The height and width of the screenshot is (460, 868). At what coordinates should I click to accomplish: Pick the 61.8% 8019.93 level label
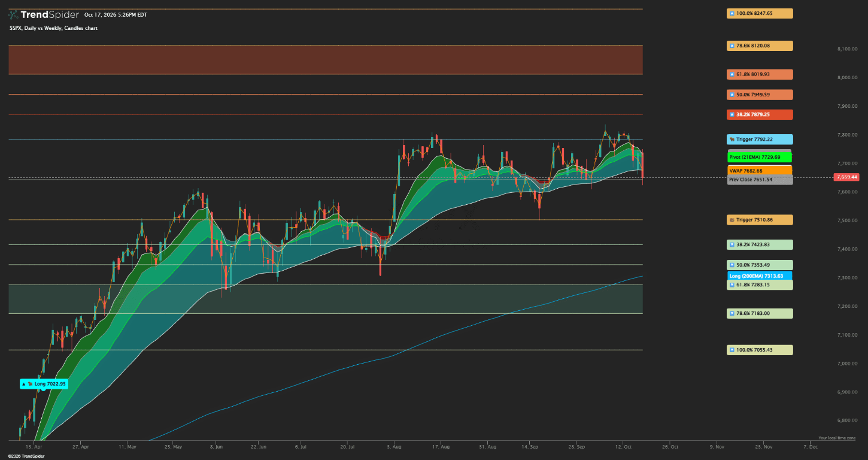pyautogui.click(x=760, y=74)
